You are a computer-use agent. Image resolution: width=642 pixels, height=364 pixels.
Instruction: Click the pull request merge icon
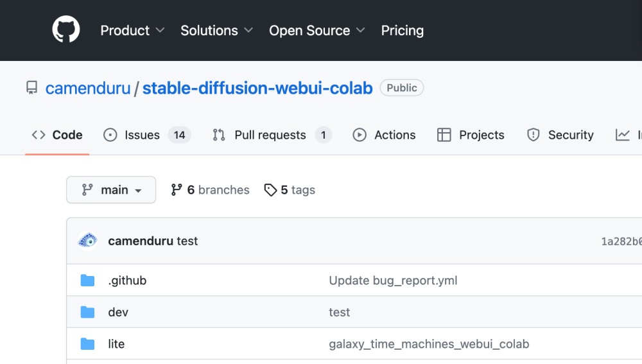(219, 135)
